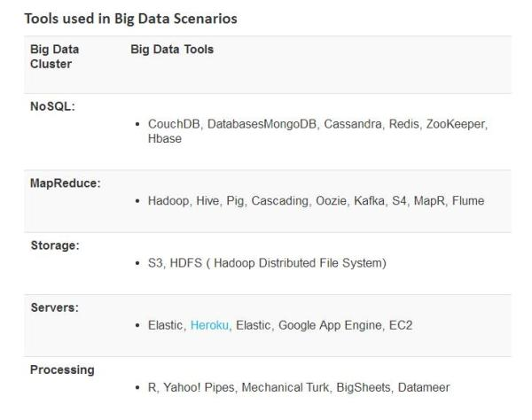Select the "Processing" row label
532x420 pixels.
tap(62, 369)
